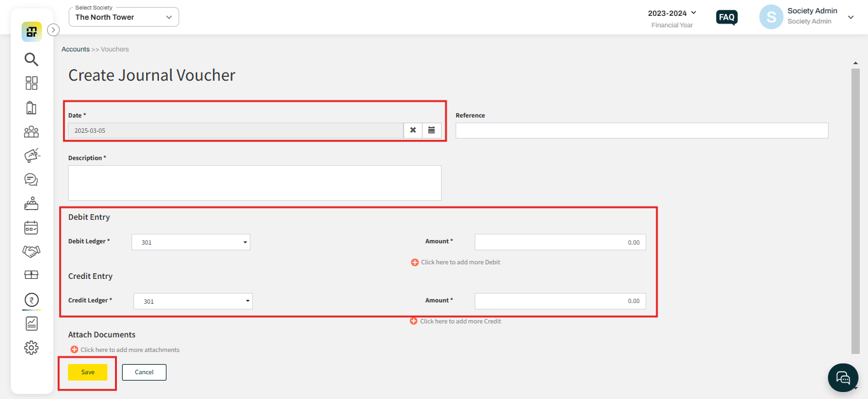Click the Date input field
The width and height of the screenshot is (868, 399).
tap(236, 130)
